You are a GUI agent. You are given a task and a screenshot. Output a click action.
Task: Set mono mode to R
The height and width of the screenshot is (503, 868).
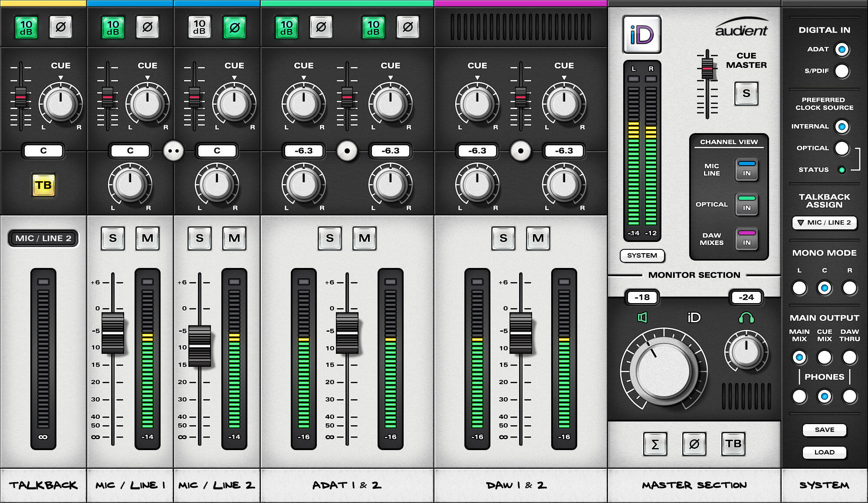point(850,288)
